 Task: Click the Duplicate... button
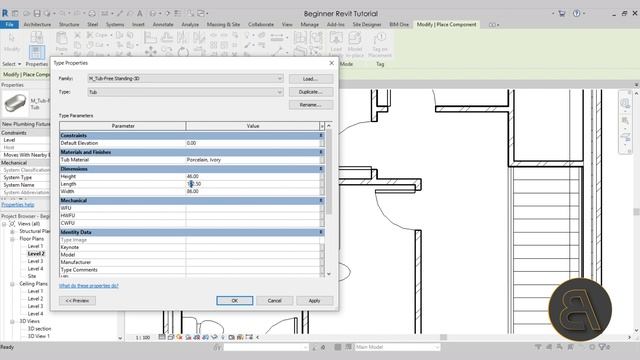311,92
